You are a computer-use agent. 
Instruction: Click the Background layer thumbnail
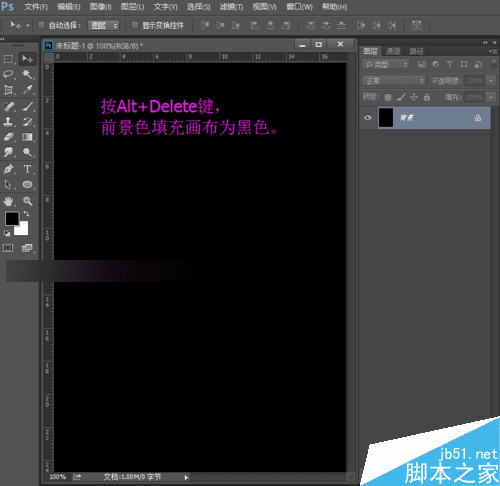pos(386,118)
